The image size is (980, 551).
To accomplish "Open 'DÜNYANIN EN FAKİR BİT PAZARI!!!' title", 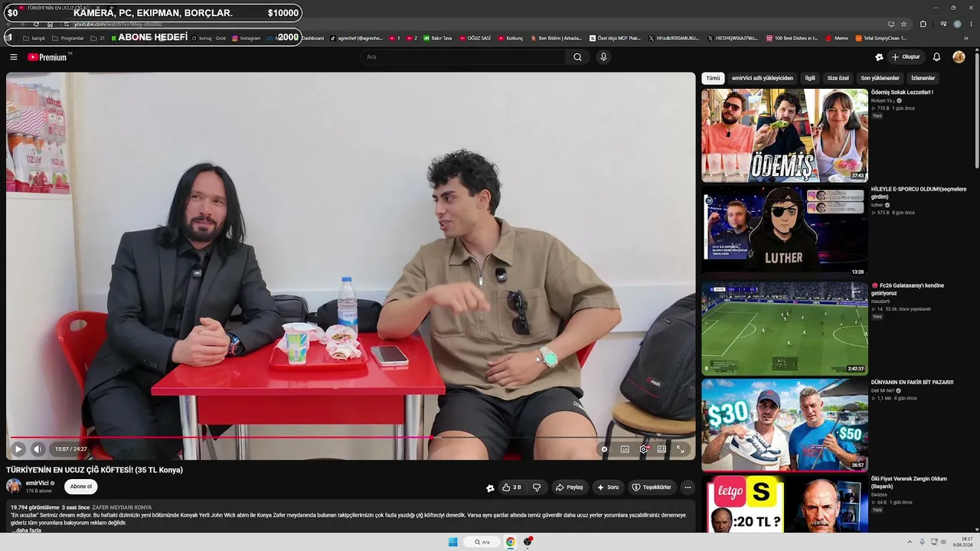I will point(912,382).
